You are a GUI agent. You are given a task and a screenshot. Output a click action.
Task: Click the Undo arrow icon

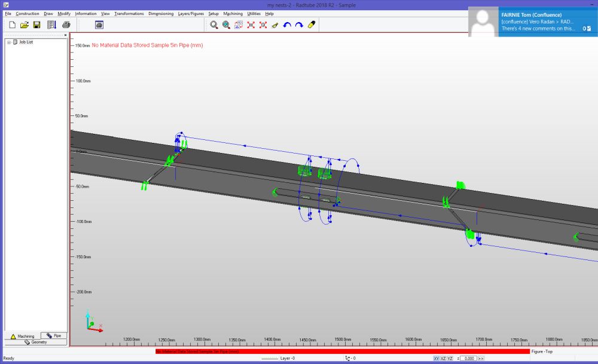(286, 25)
